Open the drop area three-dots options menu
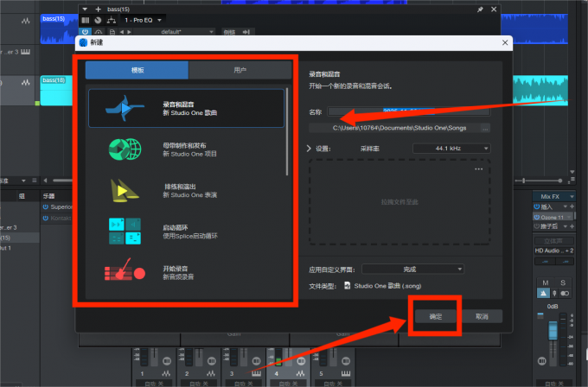The image size is (588, 387). (477, 169)
